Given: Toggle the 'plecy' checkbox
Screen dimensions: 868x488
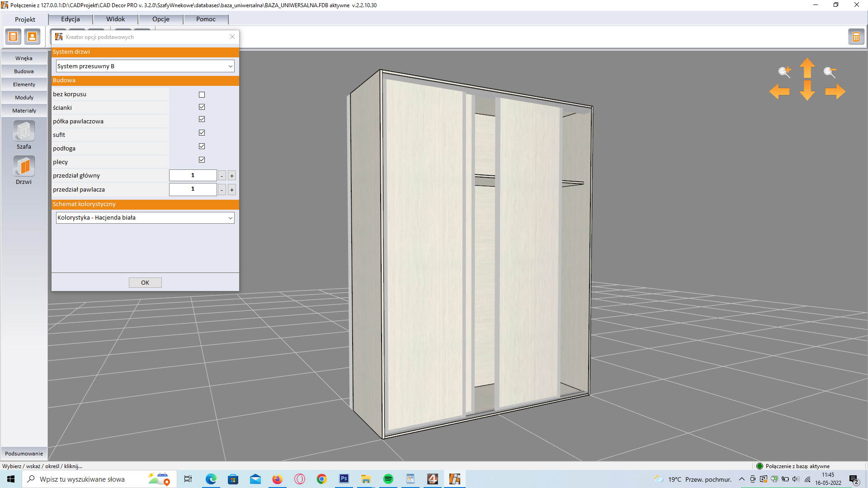Looking at the screenshot, I should point(202,160).
